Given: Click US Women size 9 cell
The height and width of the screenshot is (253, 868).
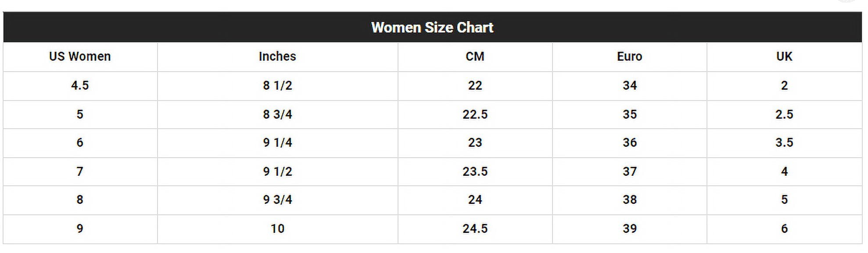Looking at the screenshot, I should click(x=80, y=229).
